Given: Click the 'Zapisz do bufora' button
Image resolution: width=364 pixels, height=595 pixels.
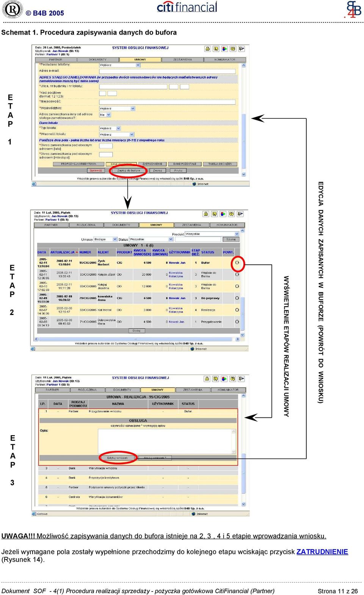Looking at the screenshot, I should tap(129, 171).
